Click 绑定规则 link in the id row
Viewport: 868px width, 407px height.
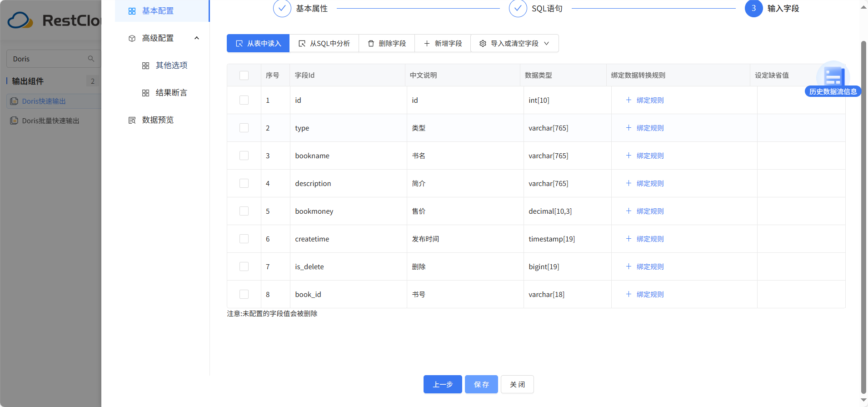click(645, 100)
